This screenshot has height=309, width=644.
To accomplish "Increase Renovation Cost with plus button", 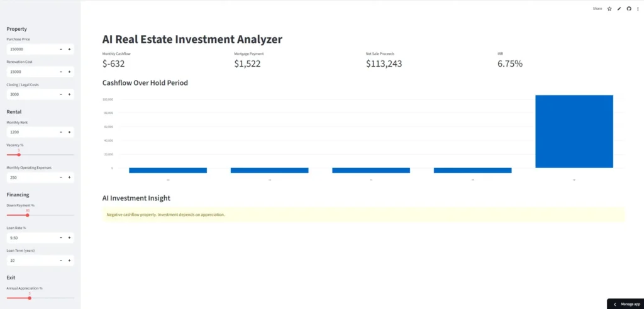I will coord(69,72).
